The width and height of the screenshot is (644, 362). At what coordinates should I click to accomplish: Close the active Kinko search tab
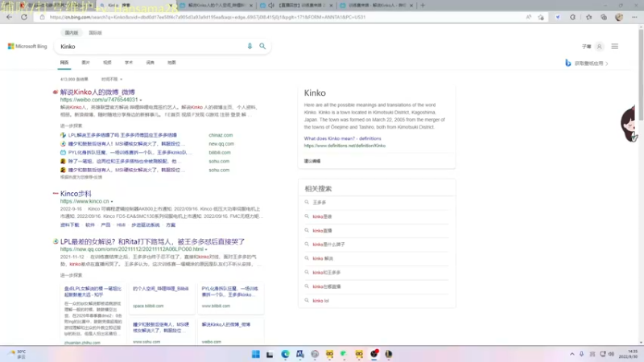point(171,6)
